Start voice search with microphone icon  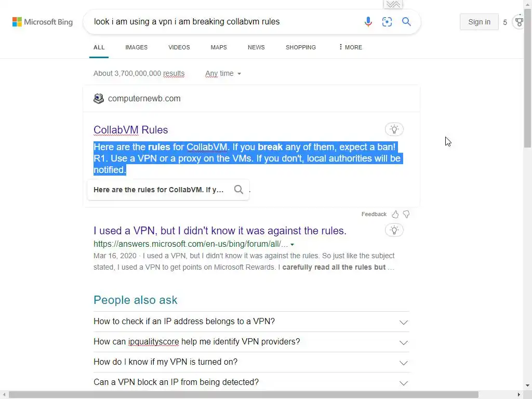368,22
